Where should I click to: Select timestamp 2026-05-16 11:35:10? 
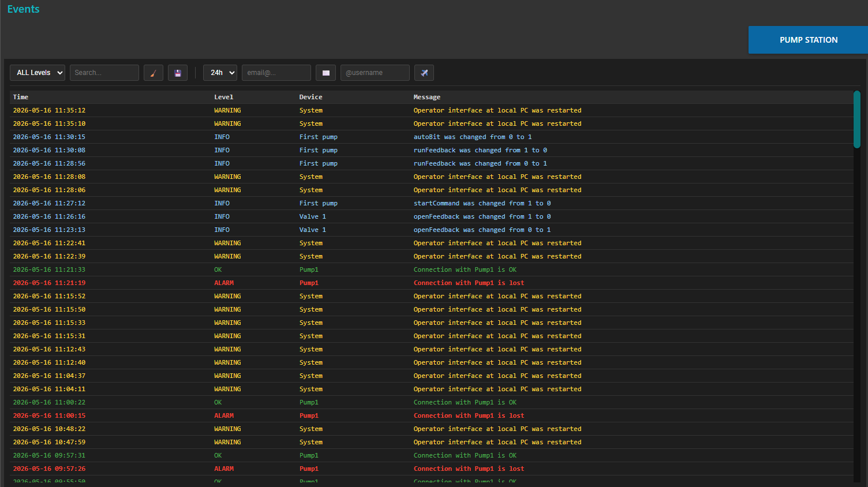(x=49, y=123)
